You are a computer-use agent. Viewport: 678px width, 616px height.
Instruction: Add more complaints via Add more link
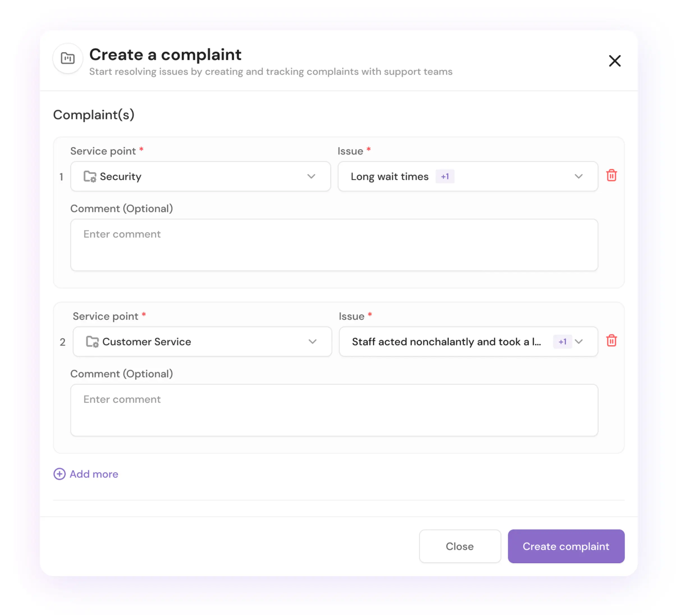point(94,474)
